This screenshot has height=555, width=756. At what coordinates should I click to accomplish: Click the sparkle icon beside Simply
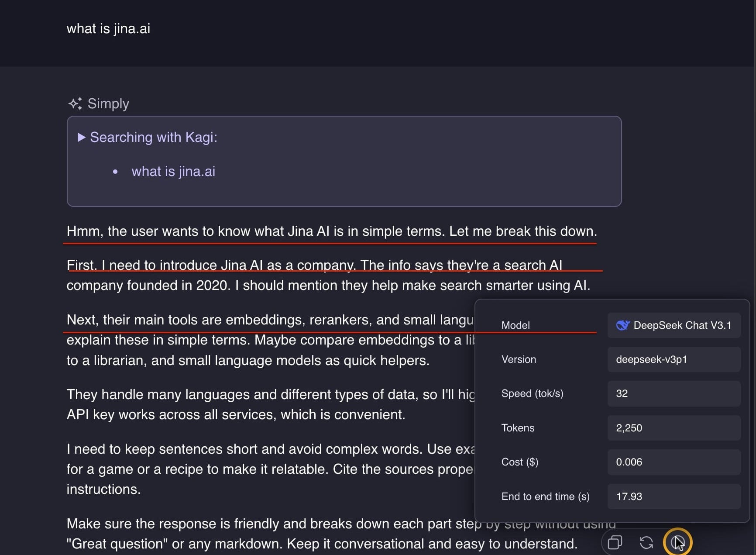tap(75, 103)
